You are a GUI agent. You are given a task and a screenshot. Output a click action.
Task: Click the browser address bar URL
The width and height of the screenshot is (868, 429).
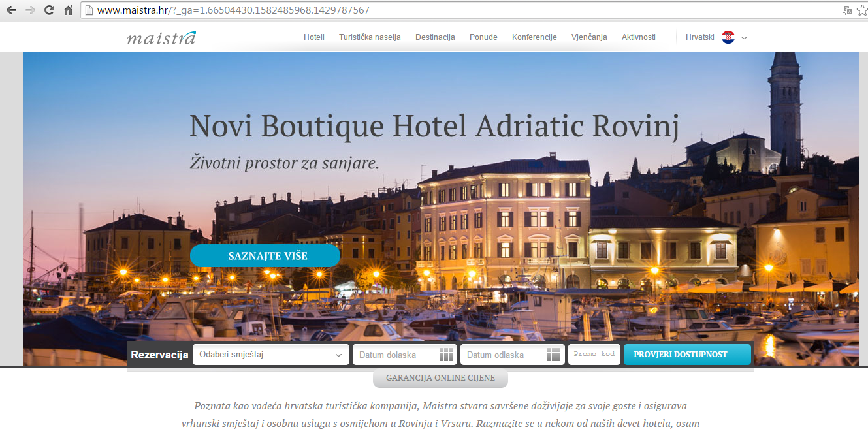pyautogui.click(x=233, y=10)
